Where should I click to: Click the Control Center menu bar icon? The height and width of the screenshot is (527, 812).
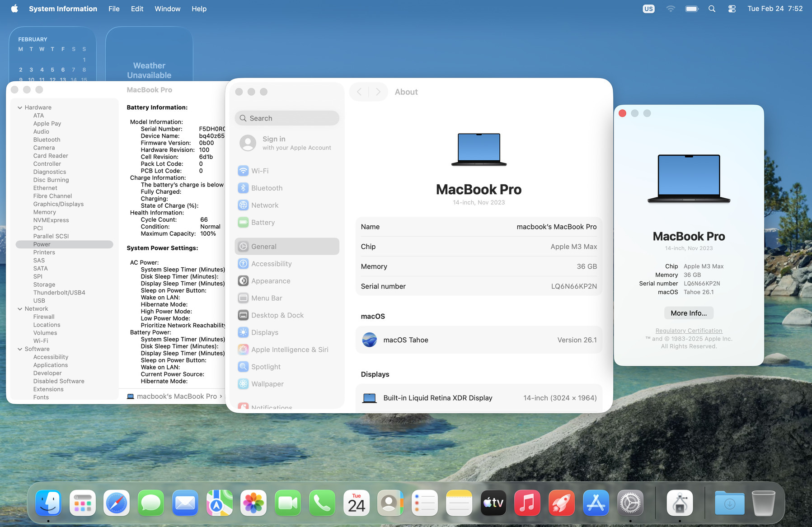(732, 9)
